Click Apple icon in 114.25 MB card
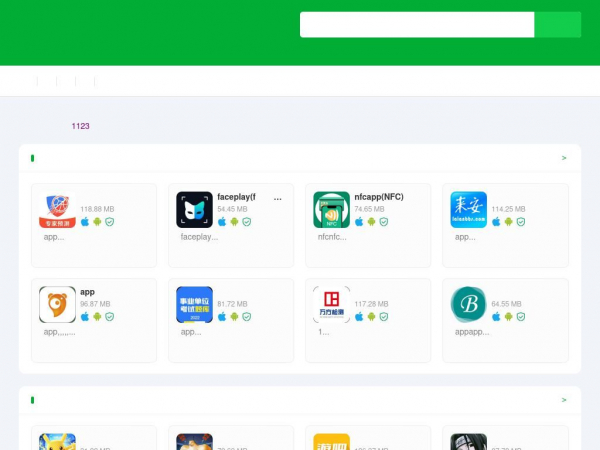The image size is (600, 450). (496, 222)
